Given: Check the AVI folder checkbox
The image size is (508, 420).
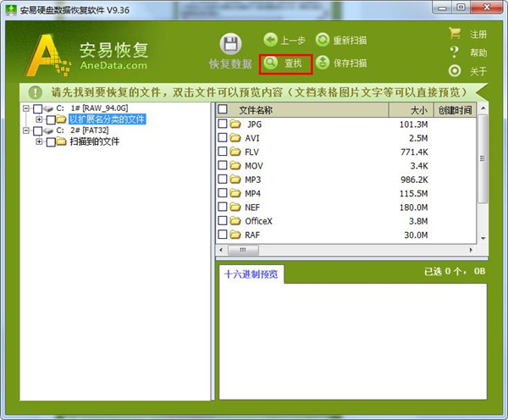Looking at the screenshot, I should click(223, 138).
